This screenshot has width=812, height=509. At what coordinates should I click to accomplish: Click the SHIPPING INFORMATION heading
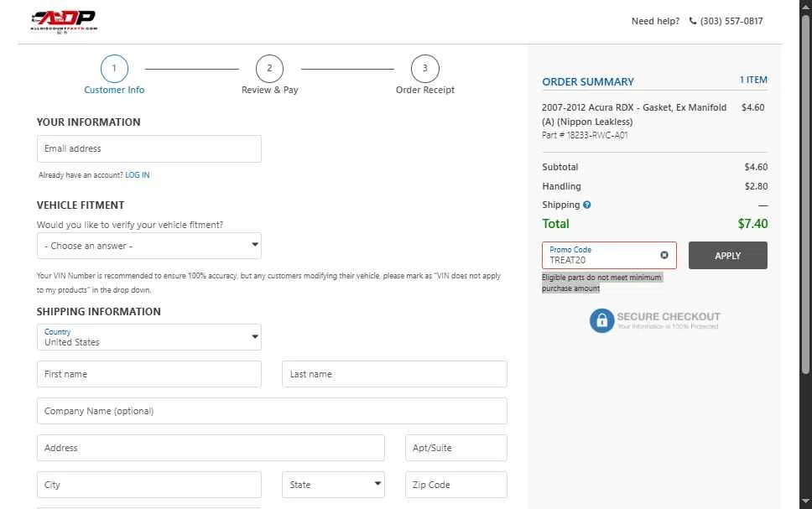(x=98, y=312)
